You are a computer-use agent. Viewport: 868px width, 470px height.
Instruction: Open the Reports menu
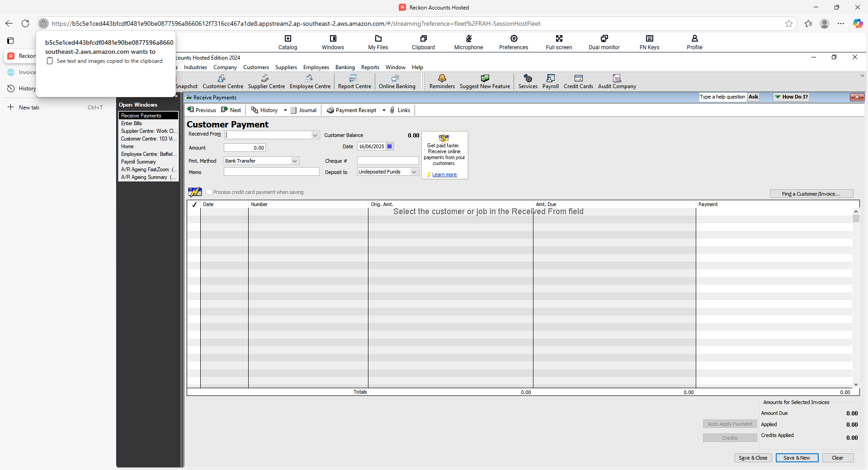370,67
